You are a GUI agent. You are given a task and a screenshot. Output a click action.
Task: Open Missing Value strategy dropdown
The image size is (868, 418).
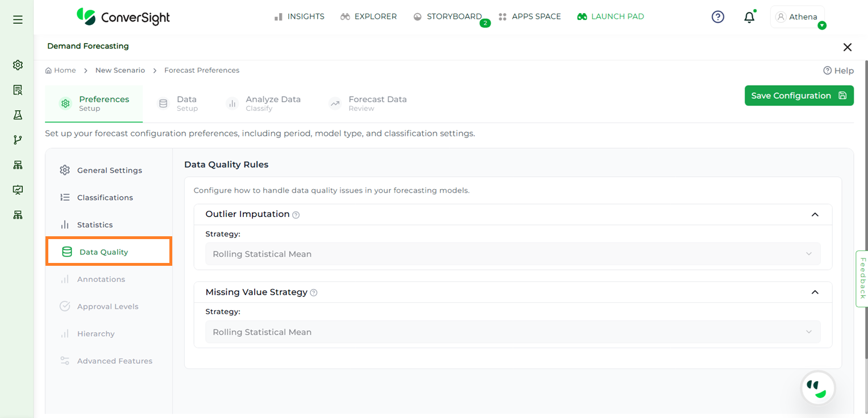[512, 332]
